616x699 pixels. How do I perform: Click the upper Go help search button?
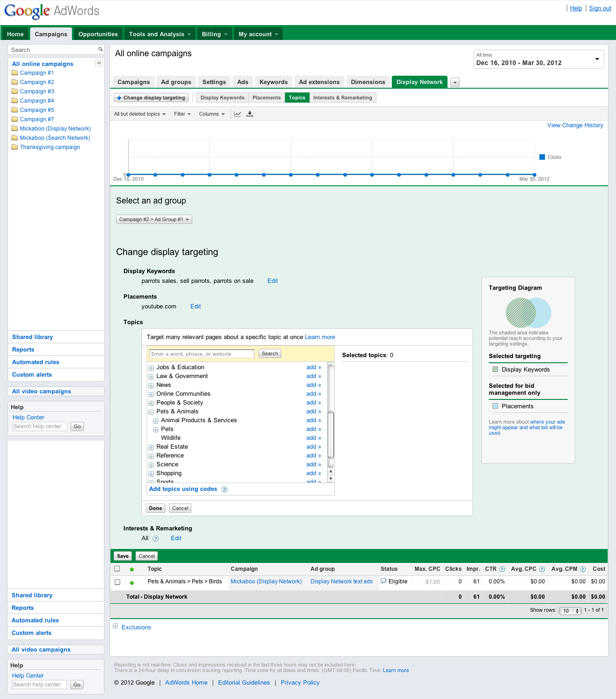pos(77,426)
